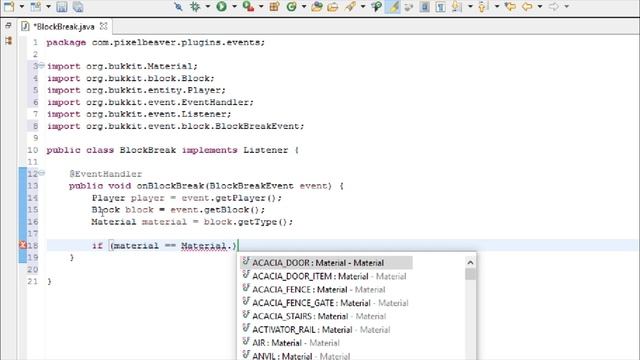Click the New file wizard icon

(x=9, y=7)
